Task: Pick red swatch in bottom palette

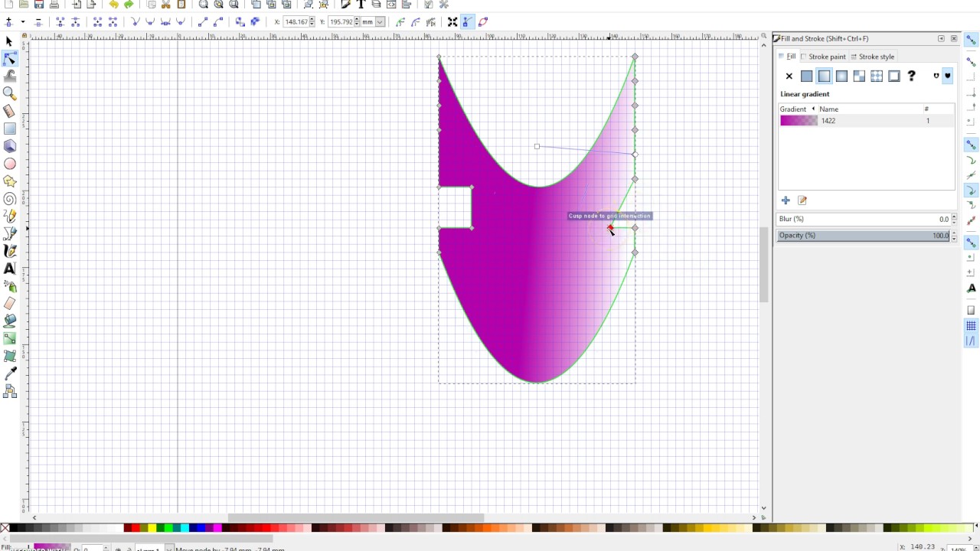Action: tap(136, 528)
